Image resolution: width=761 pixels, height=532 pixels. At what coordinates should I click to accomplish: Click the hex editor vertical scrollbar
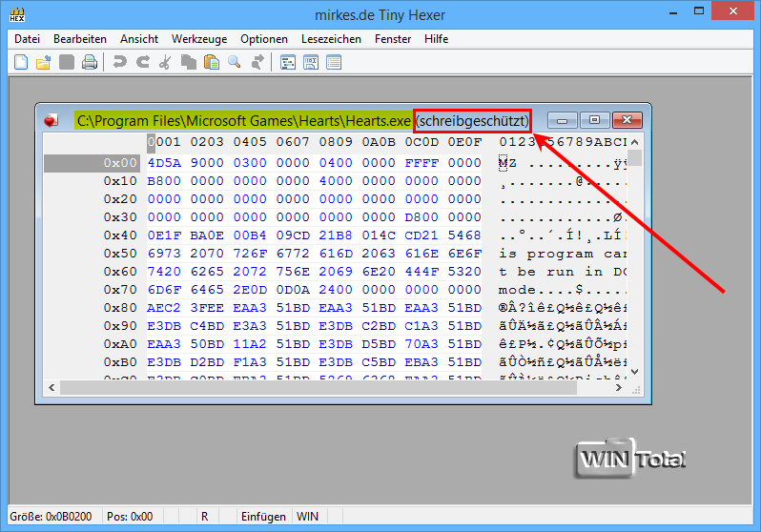(x=634, y=267)
